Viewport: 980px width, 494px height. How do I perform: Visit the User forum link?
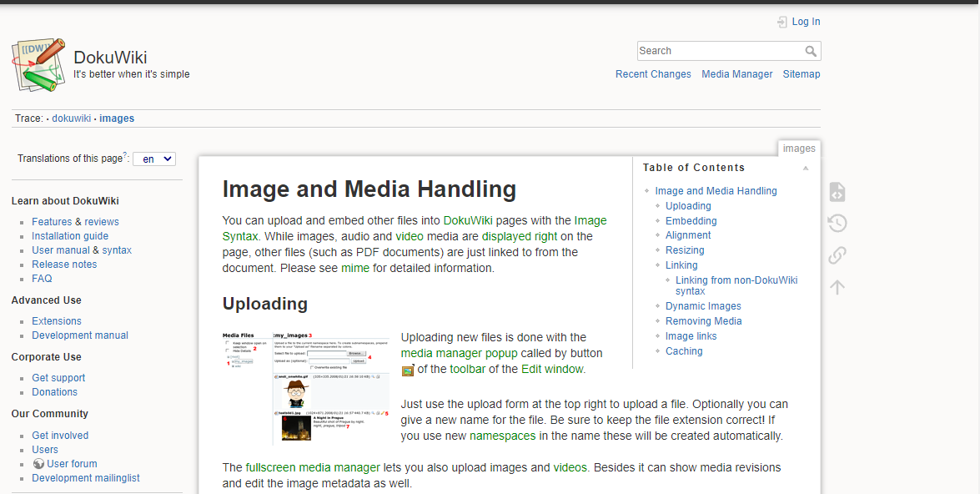[x=72, y=463]
